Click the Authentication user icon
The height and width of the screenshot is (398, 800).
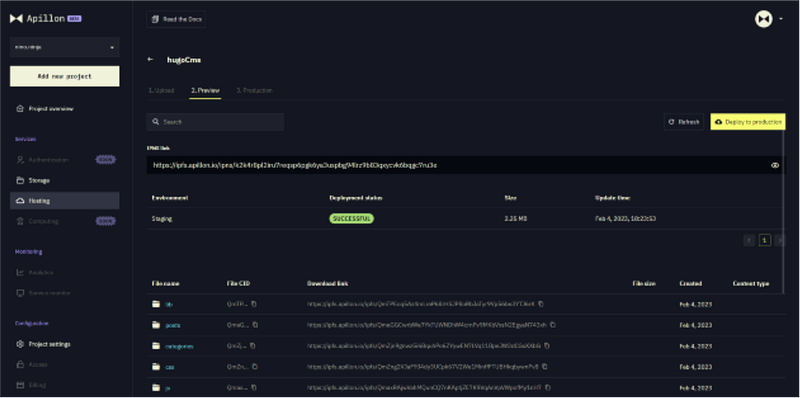click(20, 160)
